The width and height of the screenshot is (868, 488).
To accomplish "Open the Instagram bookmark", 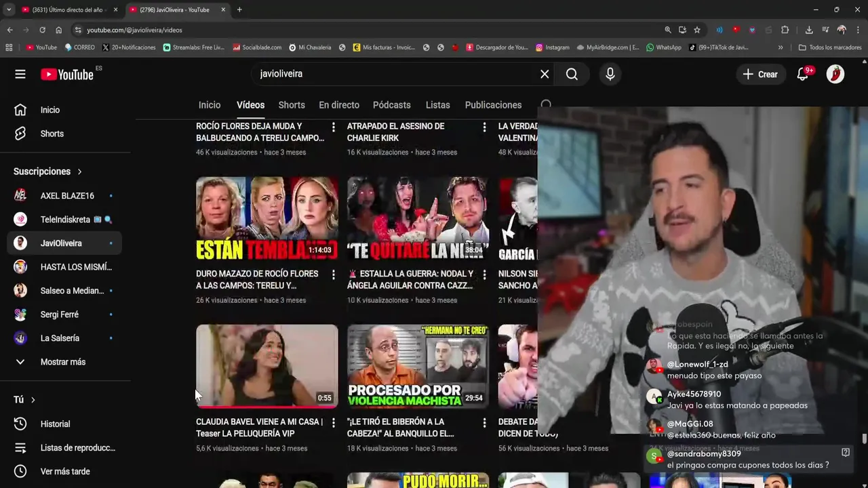I will pos(553,47).
